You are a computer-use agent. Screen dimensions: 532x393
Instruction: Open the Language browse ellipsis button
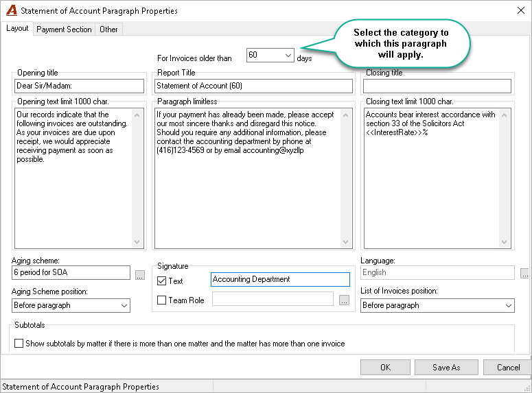coord(525,273)
